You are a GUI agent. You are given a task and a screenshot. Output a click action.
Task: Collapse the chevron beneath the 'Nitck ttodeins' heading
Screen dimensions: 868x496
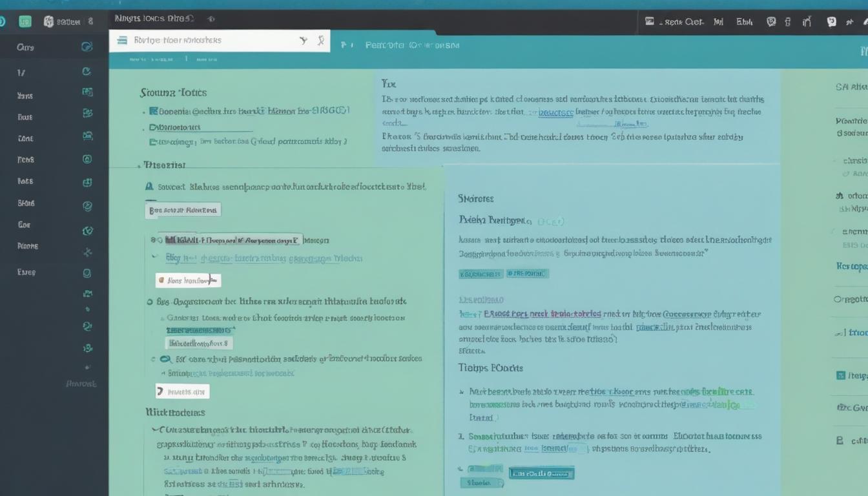click(x=154, y=429)
